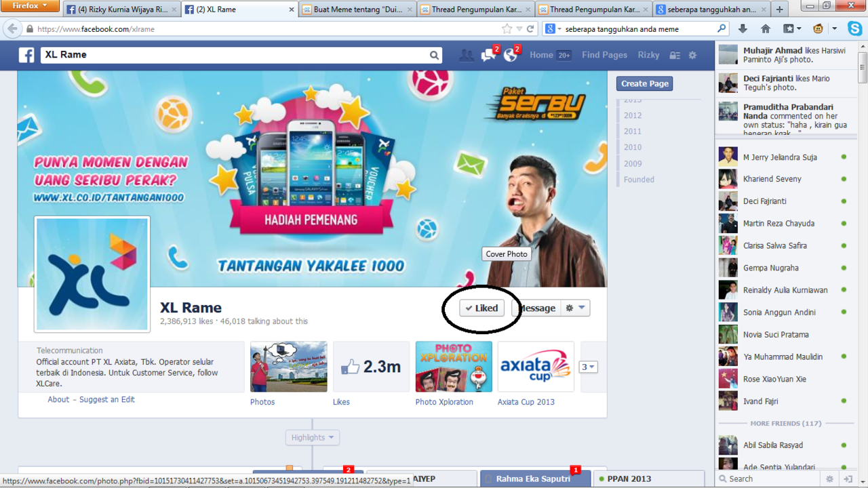This screenshot has height=488, width=868.
Task: Click XL Rame profile picture
Action: coord(92,274)
